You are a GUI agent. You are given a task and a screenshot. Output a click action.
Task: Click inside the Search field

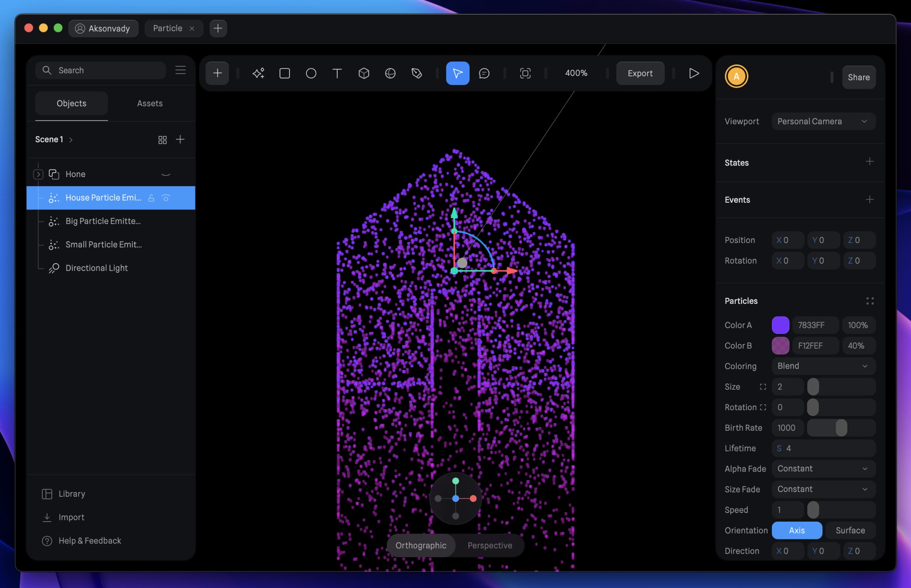click(x=101, y=70)
